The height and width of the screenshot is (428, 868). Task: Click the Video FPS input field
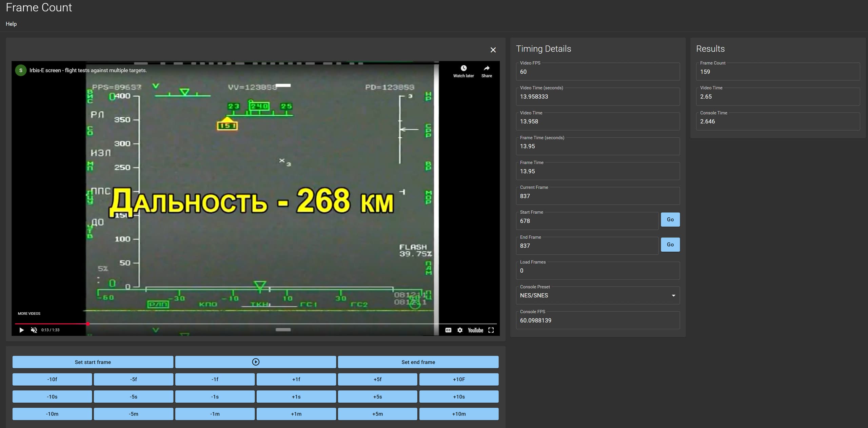tap(597, 72)
